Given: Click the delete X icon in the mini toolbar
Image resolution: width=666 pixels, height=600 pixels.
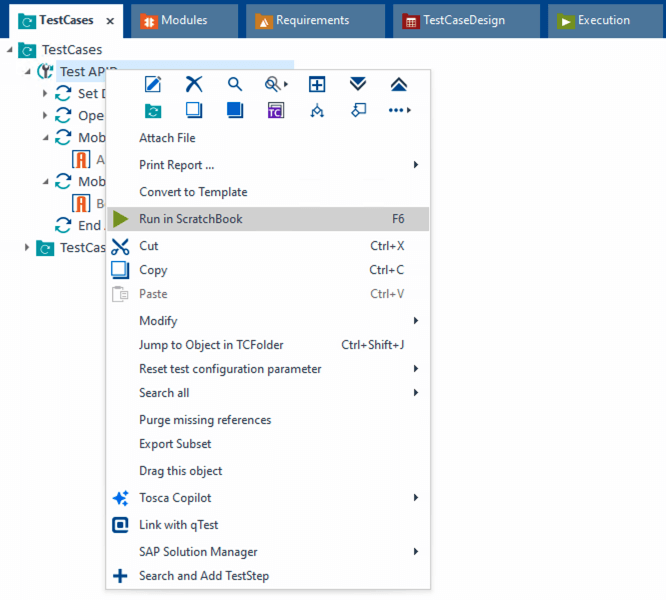Looking at the screenshot, I should [x=194, y=84].
